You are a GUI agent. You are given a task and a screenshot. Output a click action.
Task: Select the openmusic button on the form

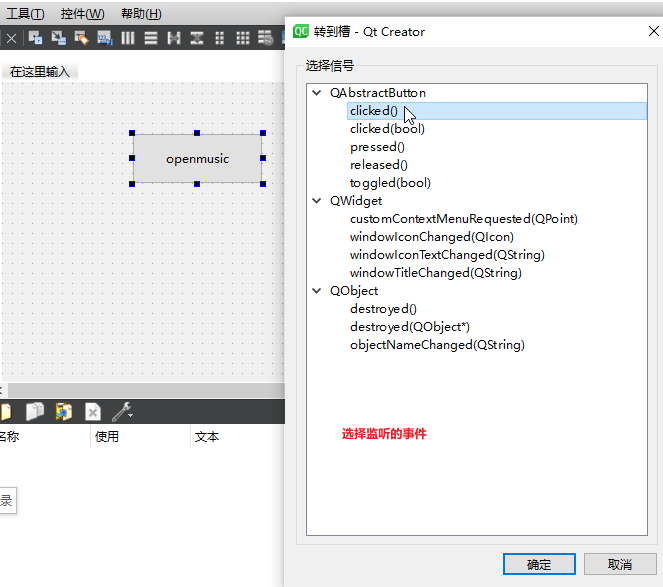point(197,159)
